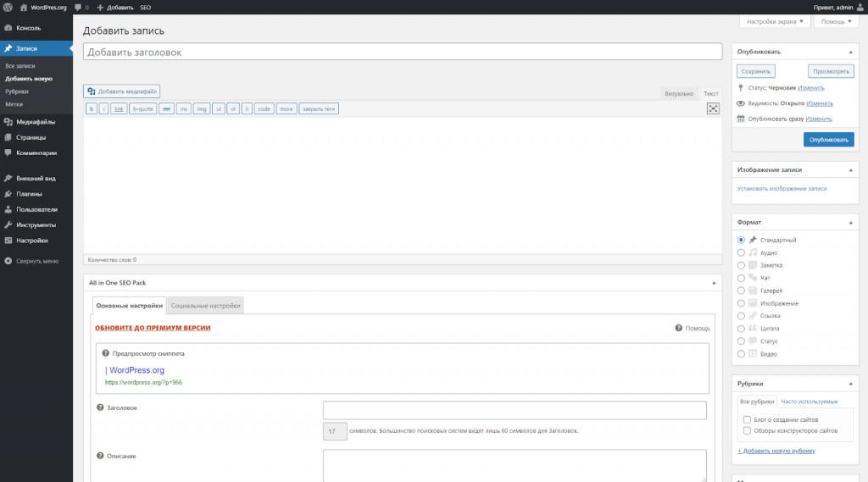Click the WordPress logo in admin bar
Screen dimensions: 868x482
point(8,7)
